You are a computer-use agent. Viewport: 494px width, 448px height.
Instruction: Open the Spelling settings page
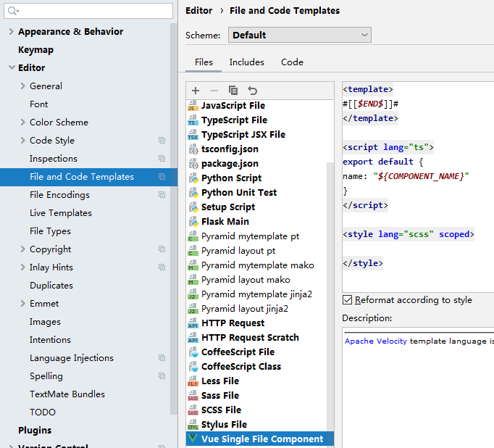[46, 376]
